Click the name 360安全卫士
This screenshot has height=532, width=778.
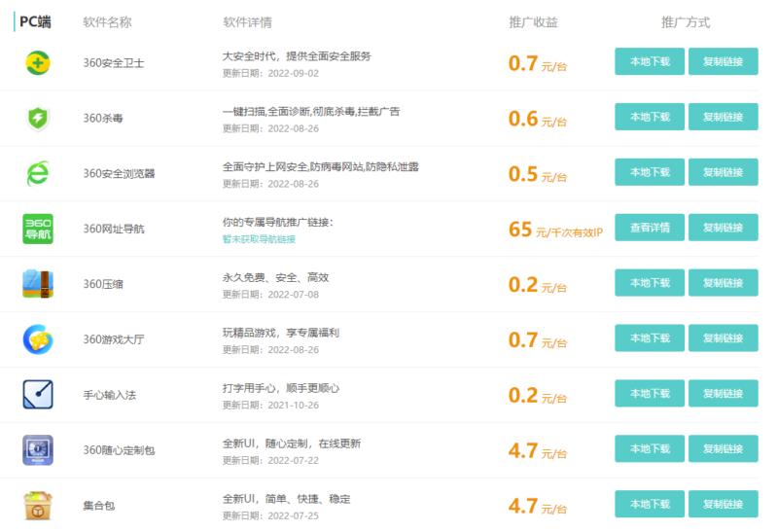click(x=114, y=63)
